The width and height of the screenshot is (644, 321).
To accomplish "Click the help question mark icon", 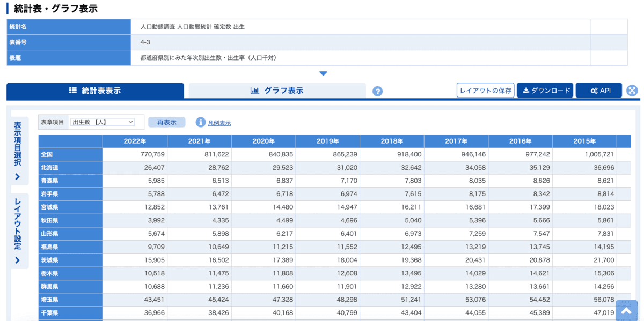I will tap(377, 91).
